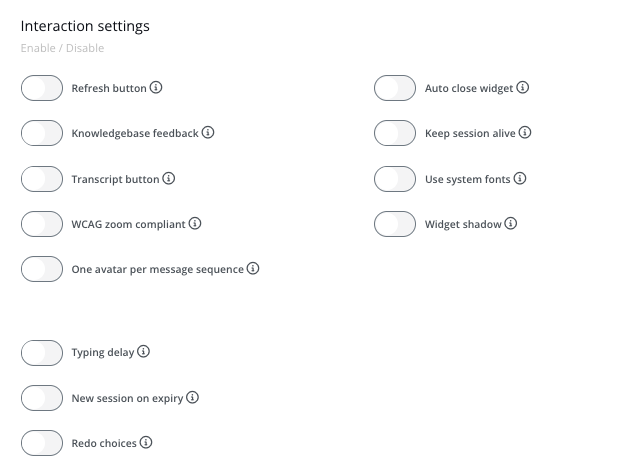Viewport: 621px width, 476px height.
Task: Show info tooltip for Transcript button
Action: pos(169,178)
